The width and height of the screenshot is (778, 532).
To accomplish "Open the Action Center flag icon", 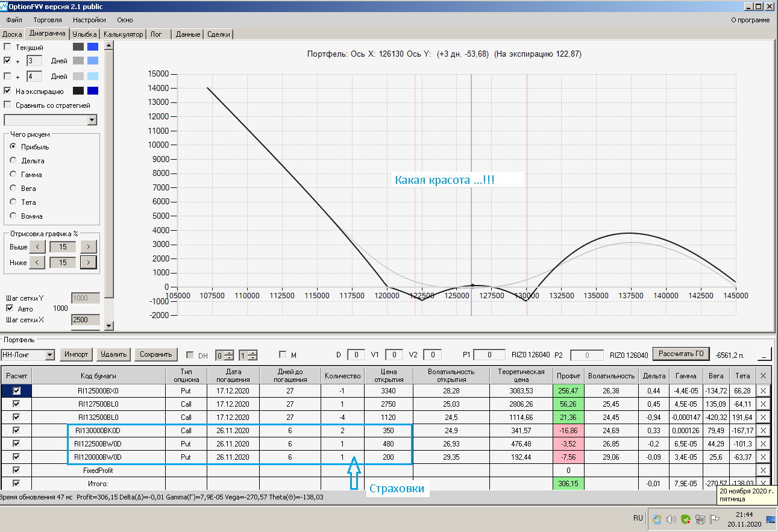I will [x=715, y=519].
